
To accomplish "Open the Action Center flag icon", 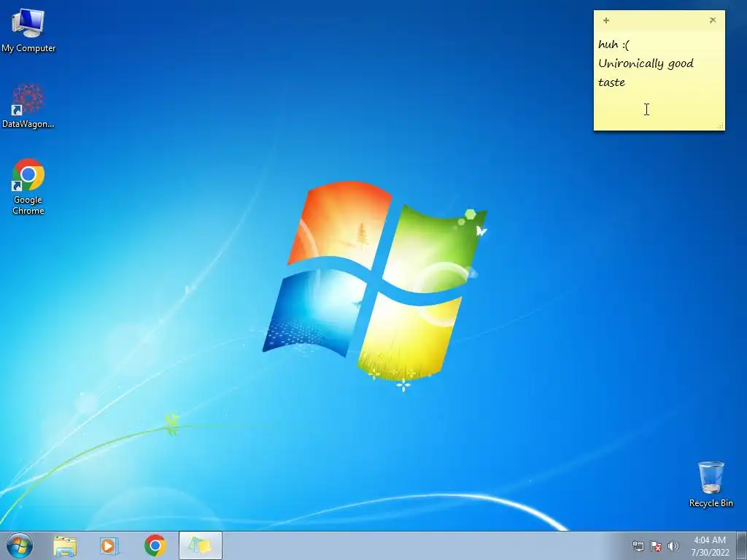I will pos(656,546).
